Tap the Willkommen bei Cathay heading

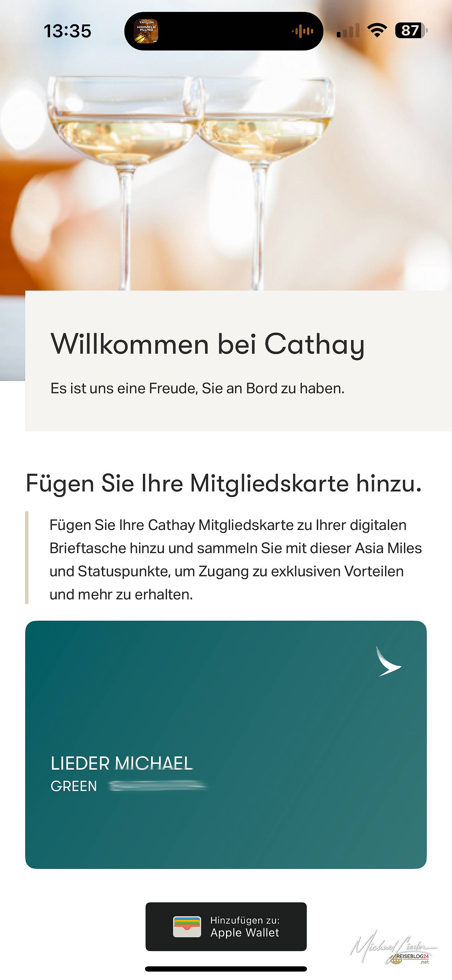click(x=208, y=344)
